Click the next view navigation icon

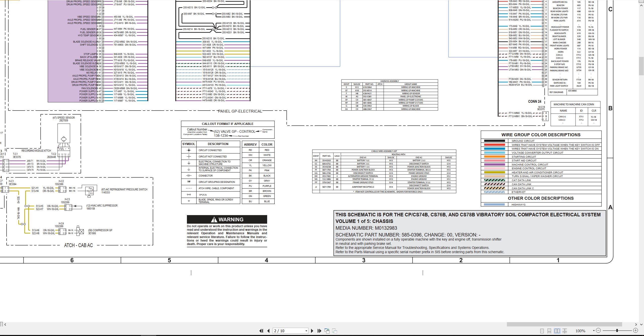[x=335, y=331]
